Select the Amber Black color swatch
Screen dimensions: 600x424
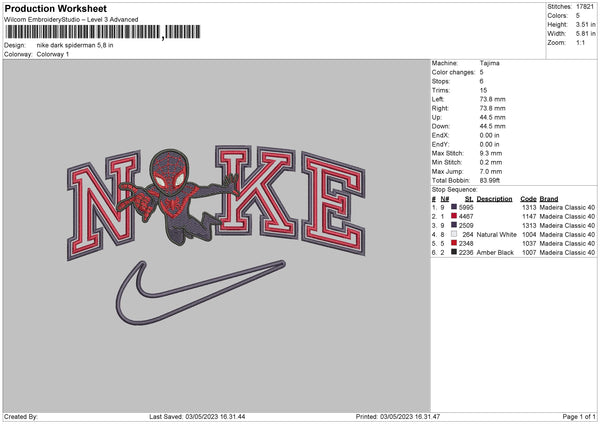(x=454, y=252)
